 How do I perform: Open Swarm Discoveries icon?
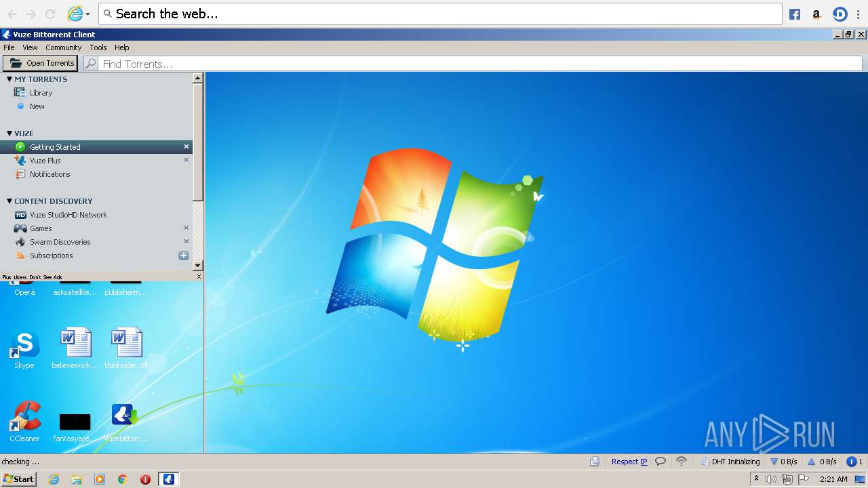click(x=20, y=242)
